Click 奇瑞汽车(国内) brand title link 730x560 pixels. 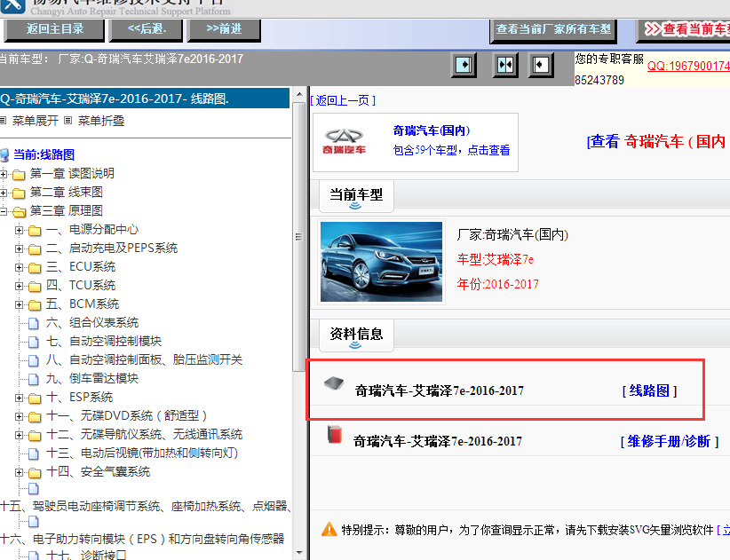pos(431,130)
